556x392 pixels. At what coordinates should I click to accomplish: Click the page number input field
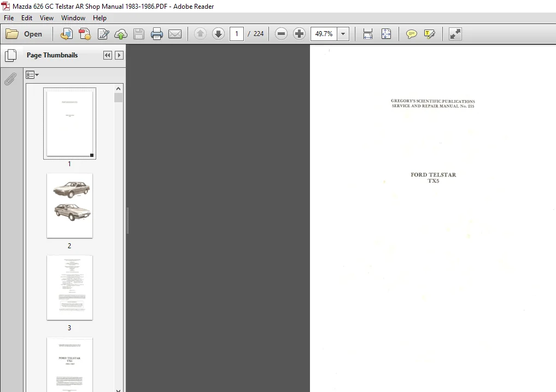pyautogui.click(x=237, y=34)
